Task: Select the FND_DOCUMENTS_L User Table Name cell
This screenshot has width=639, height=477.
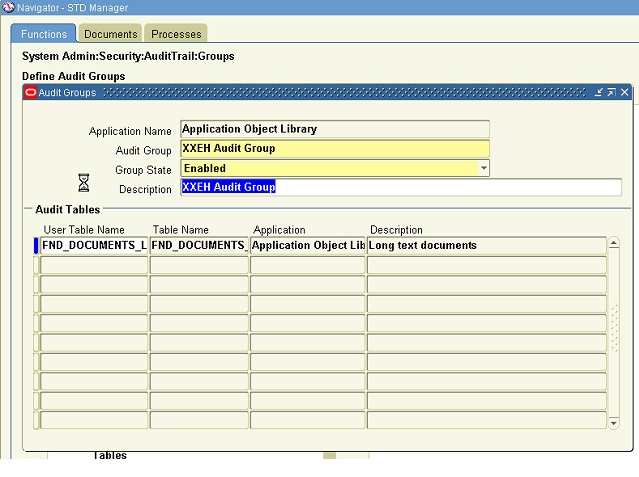Action: pos(93,245)
